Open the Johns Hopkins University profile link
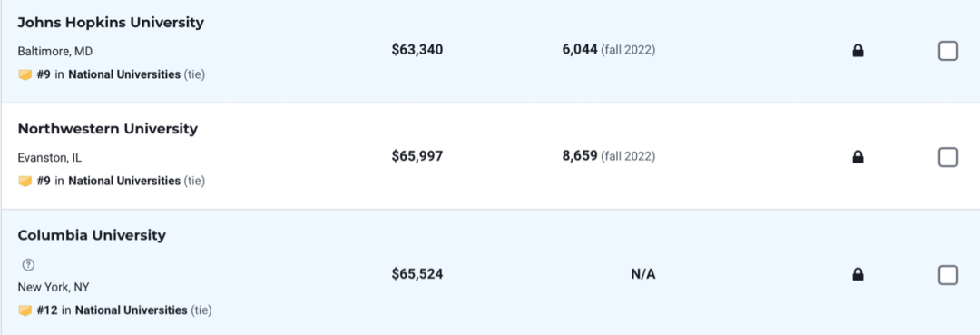This screenshot has width=980, height=335. click(x=111, y=23)
